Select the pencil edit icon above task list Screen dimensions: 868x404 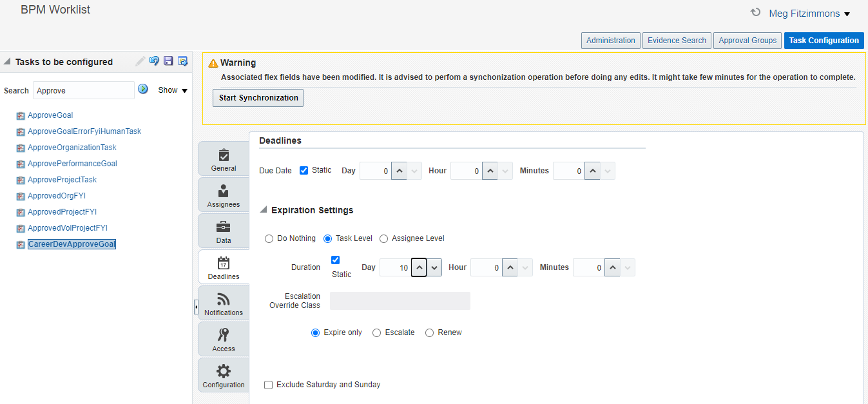point(139,61)
